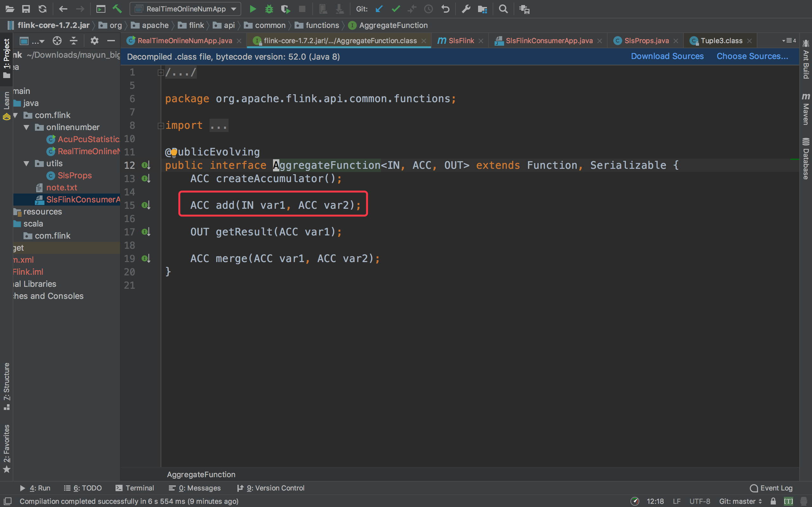
Task: Switch to Tuple3.class tab
Action: (721, 41)
